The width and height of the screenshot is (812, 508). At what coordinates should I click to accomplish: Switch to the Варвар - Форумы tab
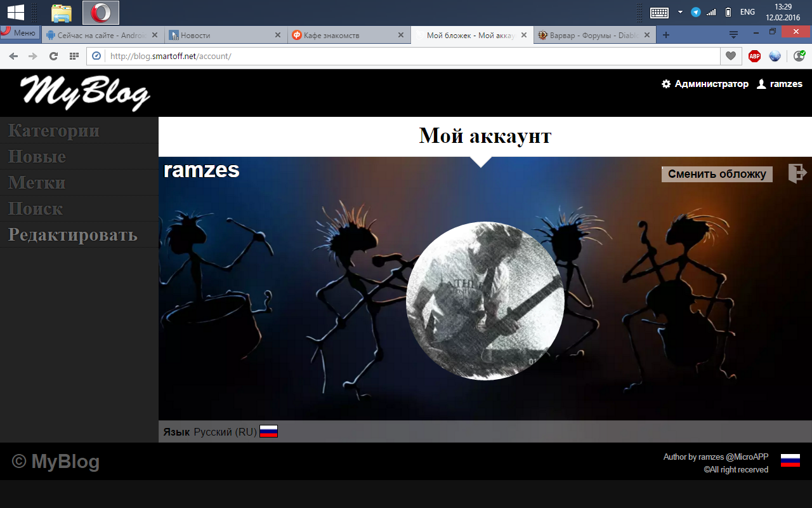594,35
